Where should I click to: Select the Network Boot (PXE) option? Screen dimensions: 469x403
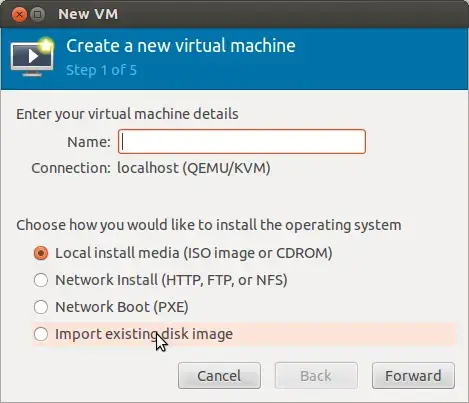pos(111,307)
